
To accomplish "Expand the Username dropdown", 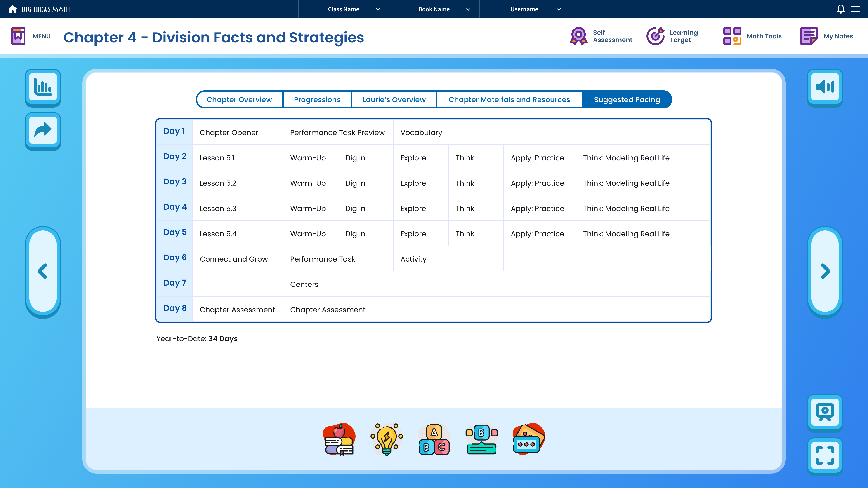I will (x=524, y=9).
